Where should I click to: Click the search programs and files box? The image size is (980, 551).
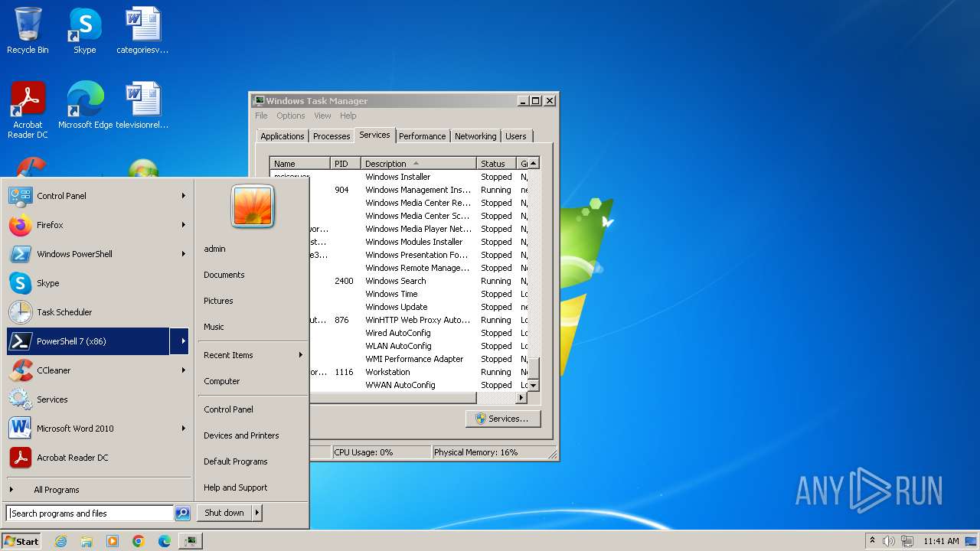90,514
